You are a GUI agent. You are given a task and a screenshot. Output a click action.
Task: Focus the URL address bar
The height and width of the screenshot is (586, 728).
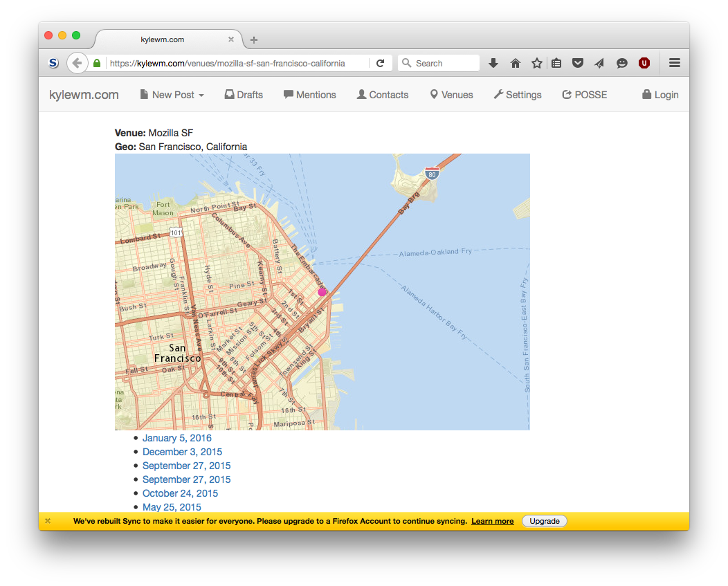pyautogui.click(x=237, y=63)
